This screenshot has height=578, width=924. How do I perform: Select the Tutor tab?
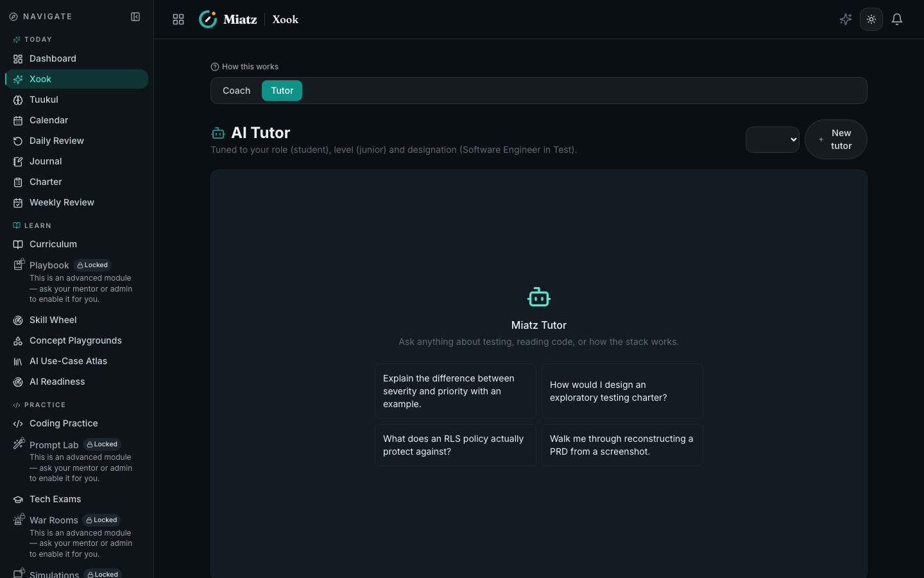(x=282, y=91)
